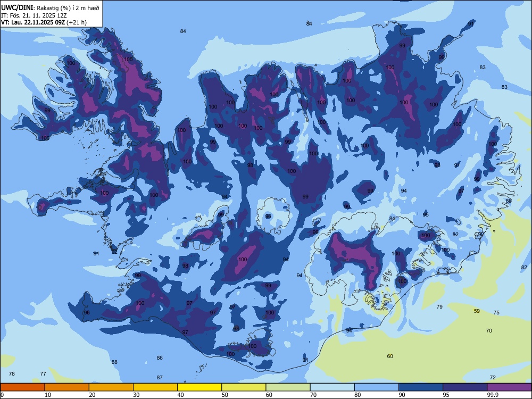Select the map humidity value '88'
532x399 pixels.
[x=114, y=362]
